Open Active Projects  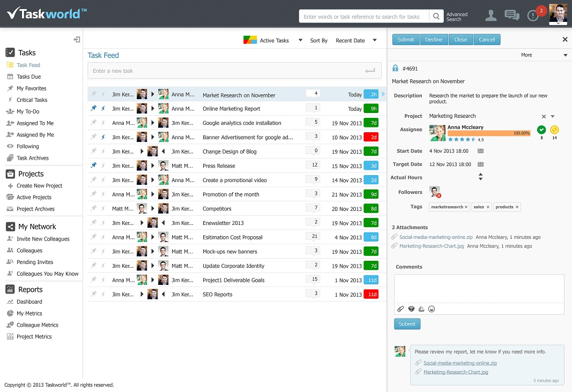pos(34,197)
